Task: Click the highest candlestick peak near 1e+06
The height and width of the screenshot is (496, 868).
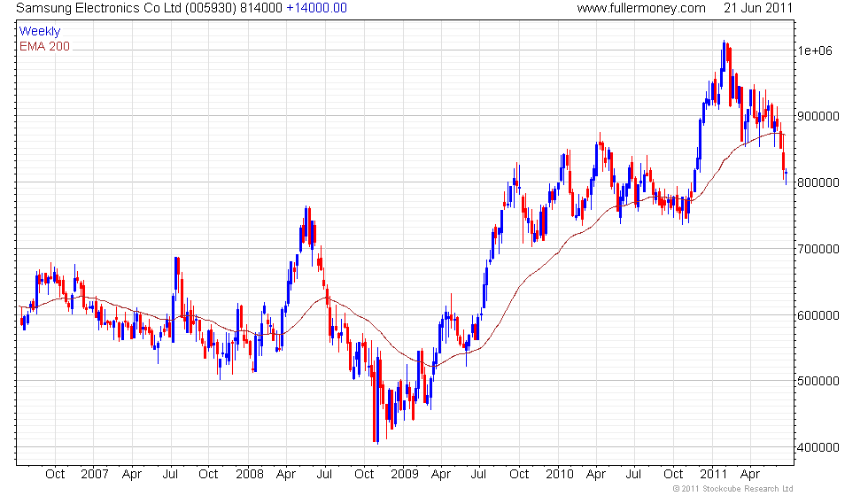Action: point(725,44)
